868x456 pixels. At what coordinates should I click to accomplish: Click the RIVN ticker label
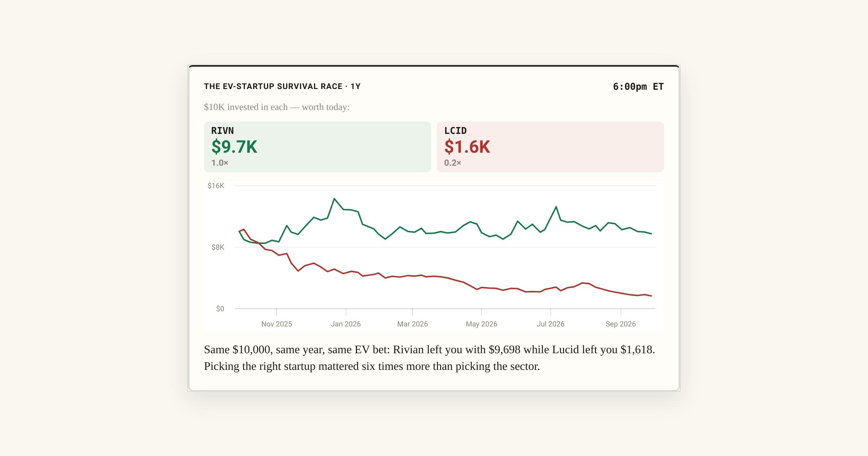coord(222,131)
